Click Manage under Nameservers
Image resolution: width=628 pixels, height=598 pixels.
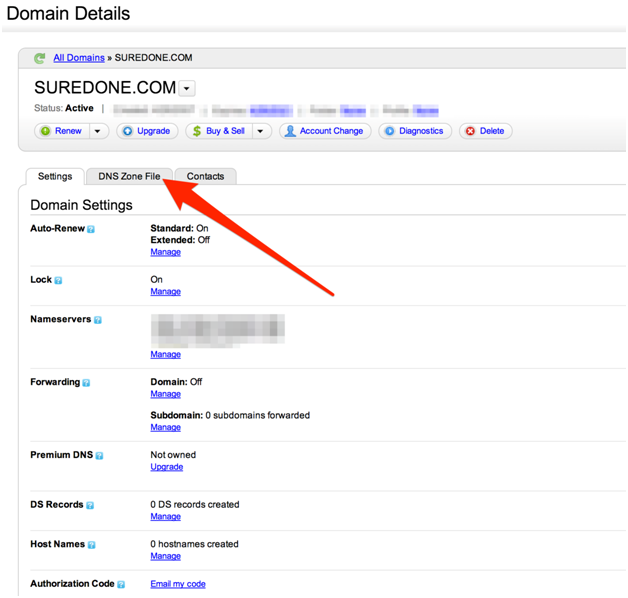(165, 354)
